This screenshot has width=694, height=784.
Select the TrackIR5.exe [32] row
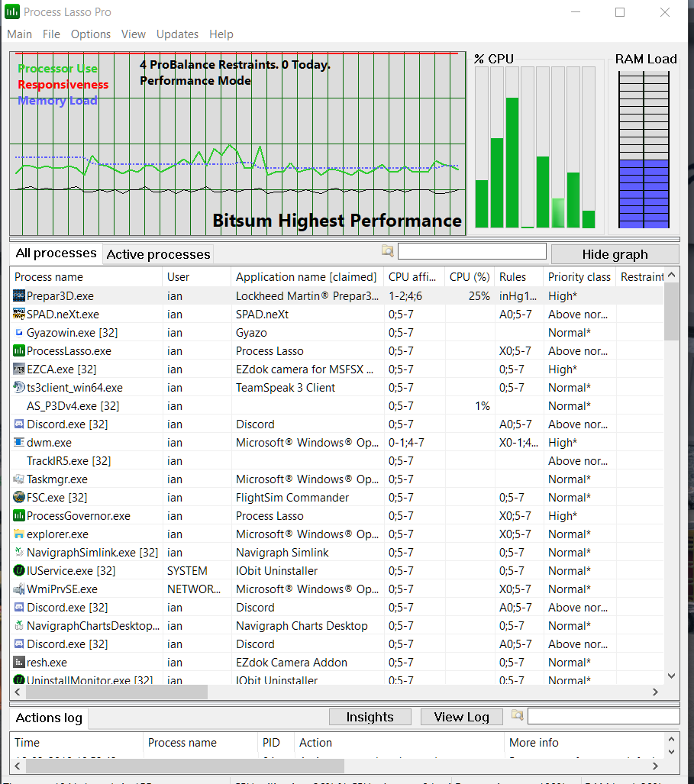[337, 461]
